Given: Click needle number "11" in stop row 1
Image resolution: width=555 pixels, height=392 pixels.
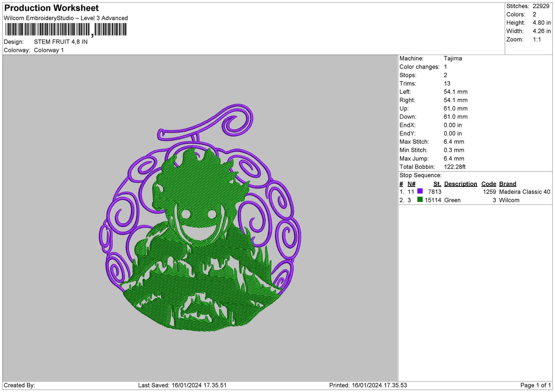Looking at the screenshot, I should coord(411,191).
